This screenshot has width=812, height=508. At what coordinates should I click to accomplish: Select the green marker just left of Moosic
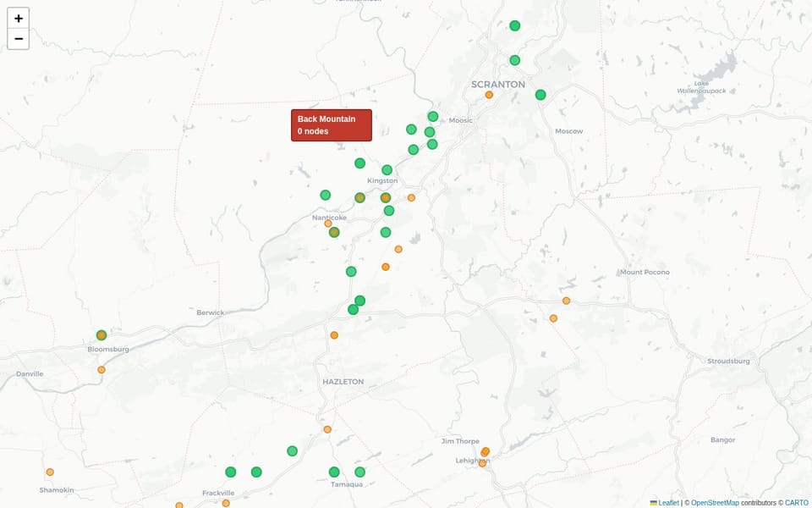click(x=433, y=117)
